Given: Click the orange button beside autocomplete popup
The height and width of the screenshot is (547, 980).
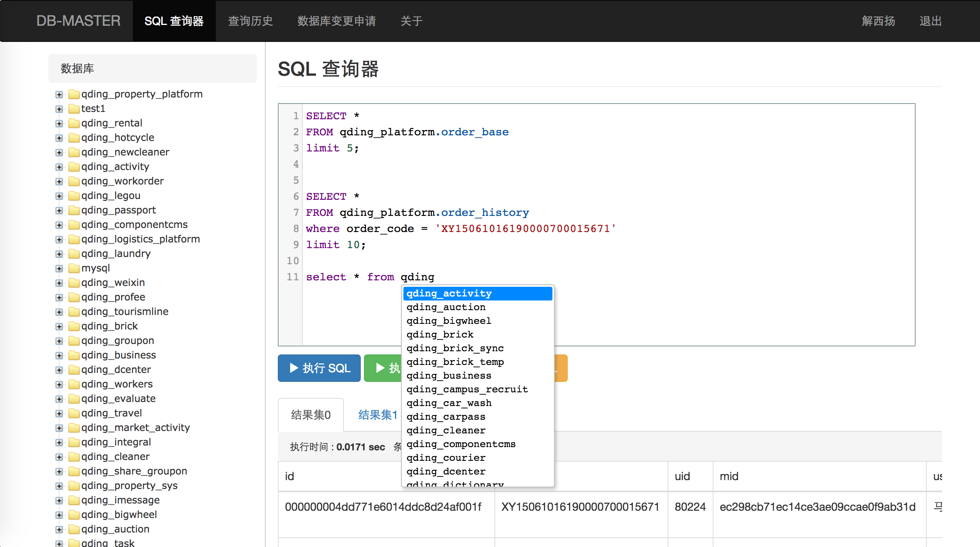Looking at the screenshot, I should click(561, 368).
